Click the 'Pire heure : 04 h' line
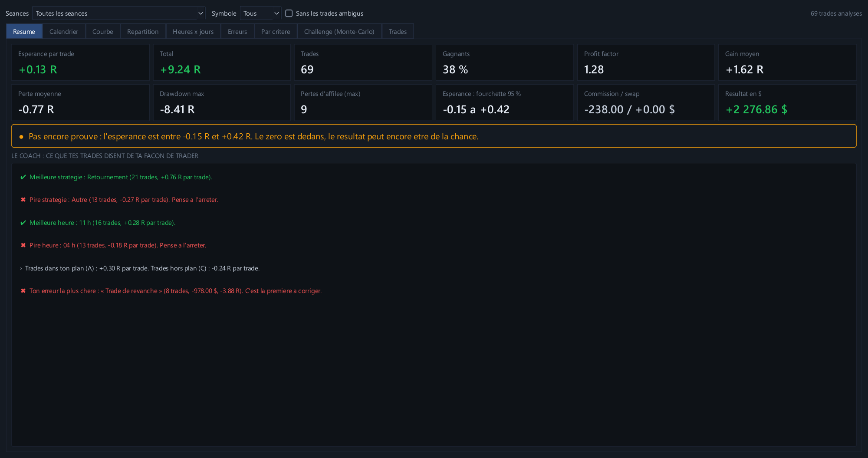Viewport: 868px width, 458px height. click(118, 245)
